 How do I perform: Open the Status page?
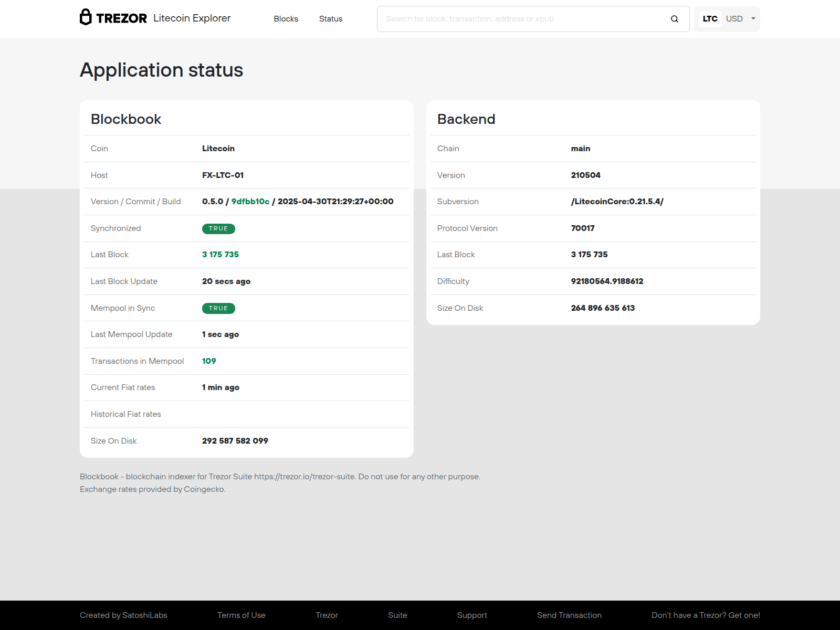[x=331, y=19]
